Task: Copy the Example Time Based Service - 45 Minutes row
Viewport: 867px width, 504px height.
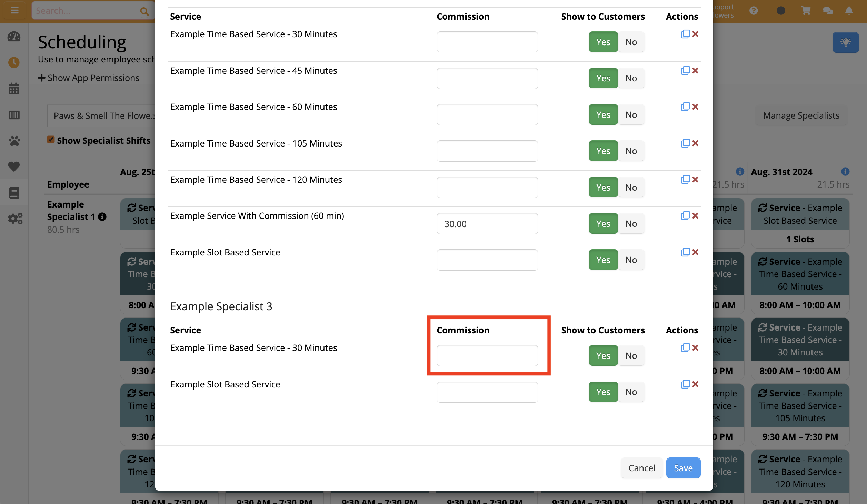Action: pos(685,71)
